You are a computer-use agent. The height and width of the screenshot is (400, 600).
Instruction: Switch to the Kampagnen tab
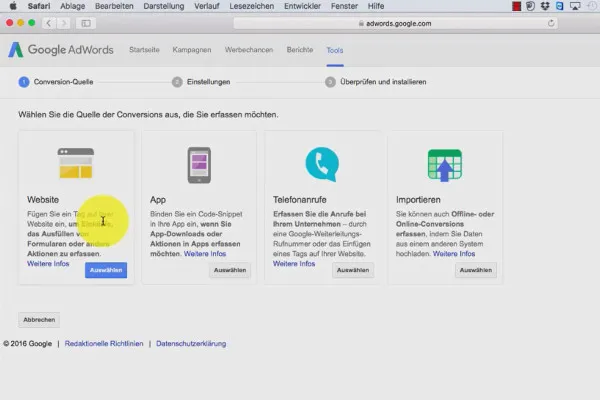[x=192, y=50]
